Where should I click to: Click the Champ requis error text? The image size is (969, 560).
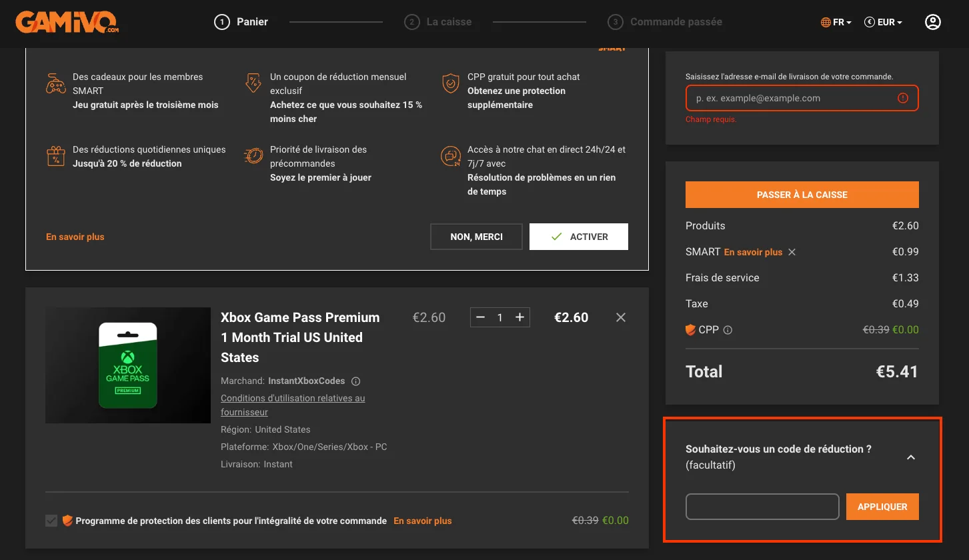point(711,119)
